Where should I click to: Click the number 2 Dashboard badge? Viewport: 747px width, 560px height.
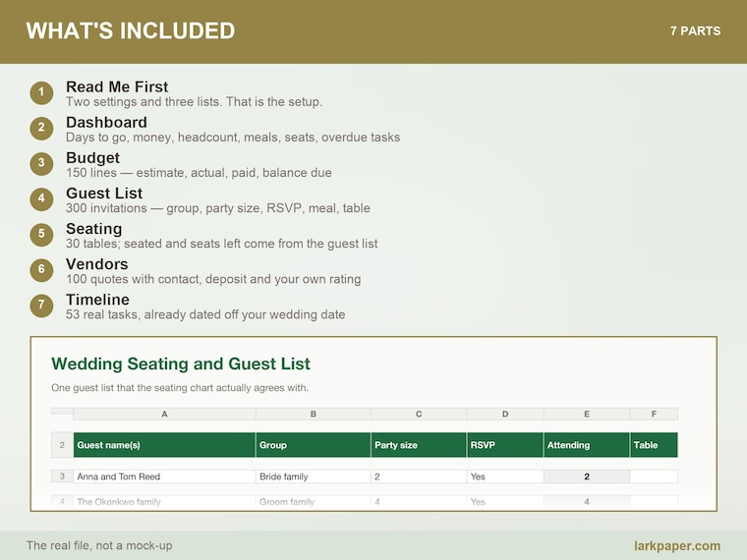[41, 128]
